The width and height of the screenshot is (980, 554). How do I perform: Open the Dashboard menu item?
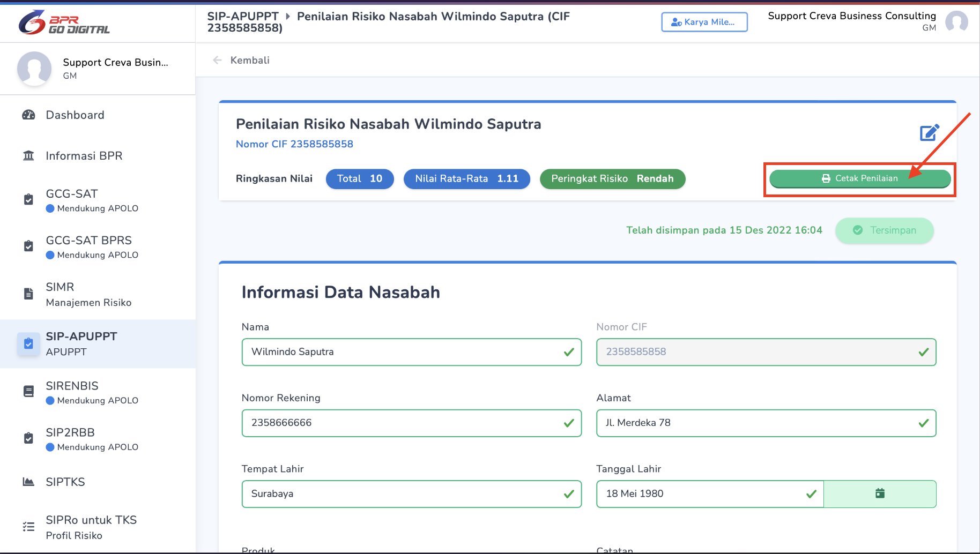pos(98,115)
